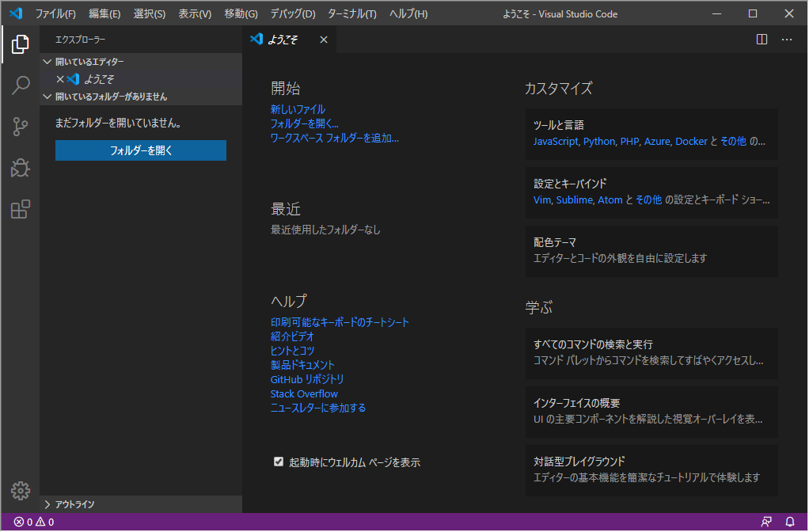Click ワークスペース フォルダーを追加... link

tap(334, 139)
